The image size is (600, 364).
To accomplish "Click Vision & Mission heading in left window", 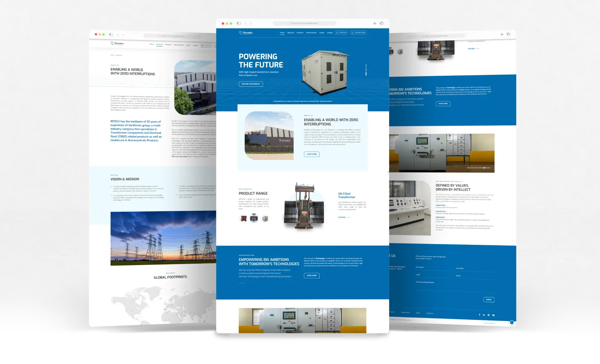I will (125, 179).
